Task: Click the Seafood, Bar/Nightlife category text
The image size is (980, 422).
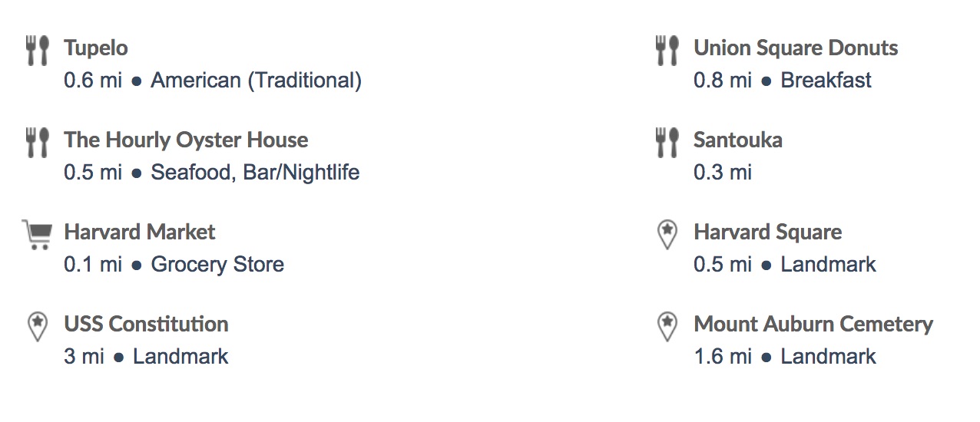Action: (x=255, y=173)
